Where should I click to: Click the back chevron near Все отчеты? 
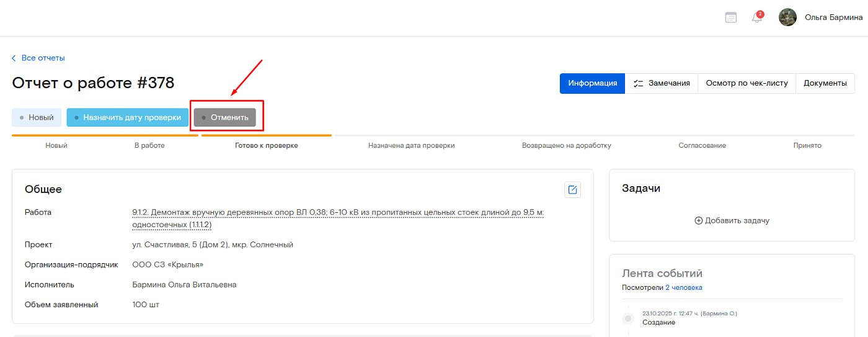(x=14, y=58)
